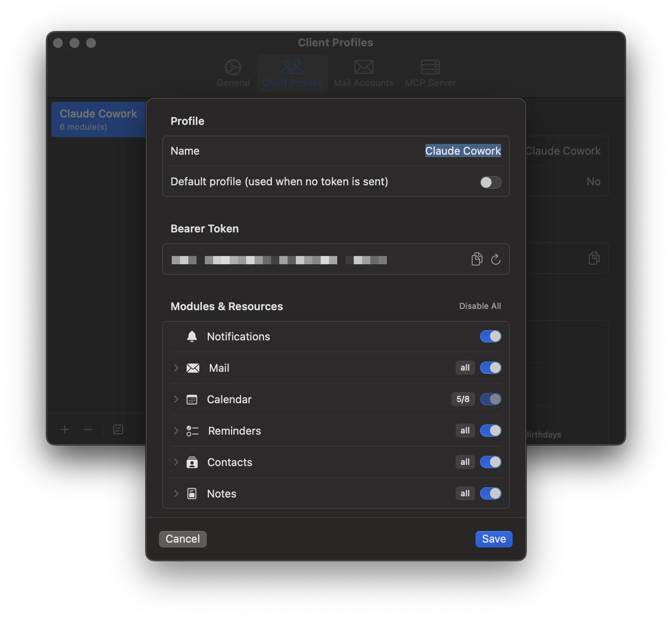Select the Mail envelope icon in Modules list
Image resolution: width=672 pixels, height=622 pixels.
[193, 368]
